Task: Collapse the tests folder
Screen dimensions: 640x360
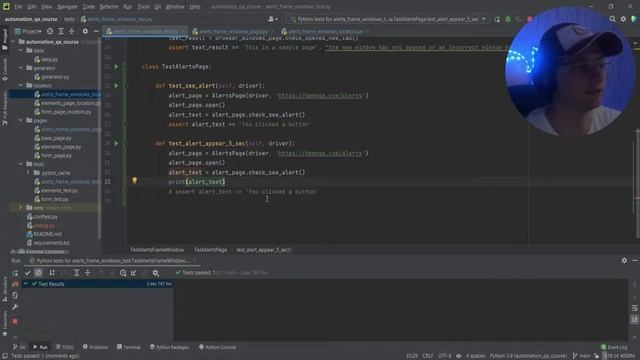Action: [21, 164]
